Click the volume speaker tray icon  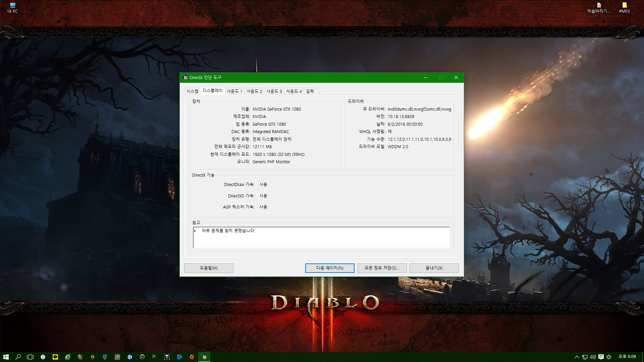592,357
